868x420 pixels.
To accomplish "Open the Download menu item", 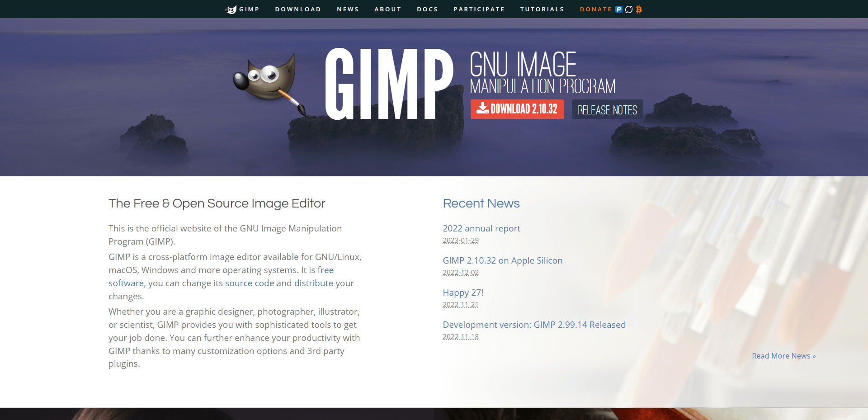I will 298,9.
